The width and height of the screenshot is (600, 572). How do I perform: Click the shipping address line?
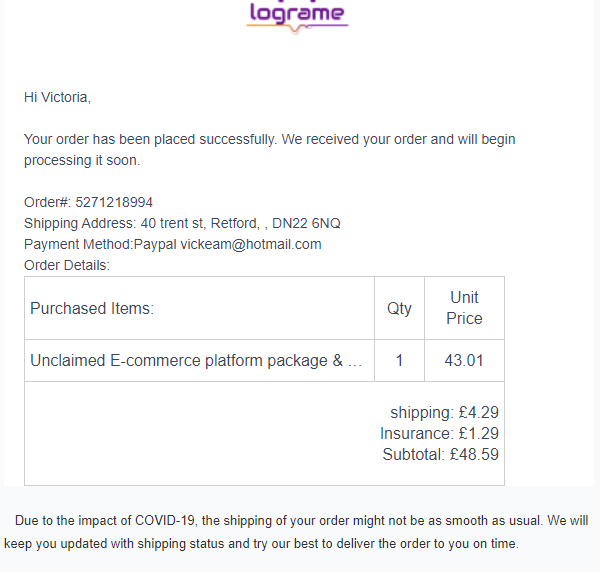pyautogui.click(x=182, y=223)
